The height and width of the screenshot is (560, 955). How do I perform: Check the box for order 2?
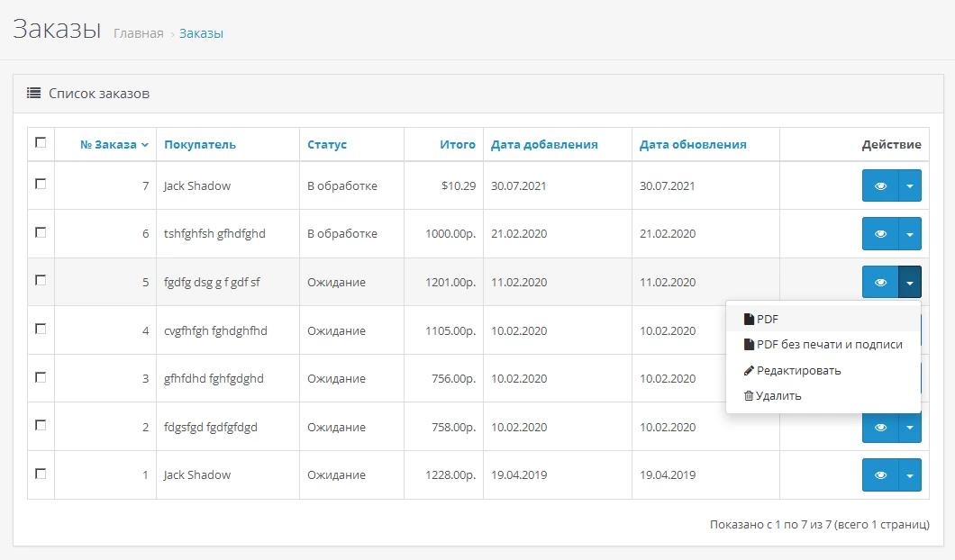click(41, 425)
